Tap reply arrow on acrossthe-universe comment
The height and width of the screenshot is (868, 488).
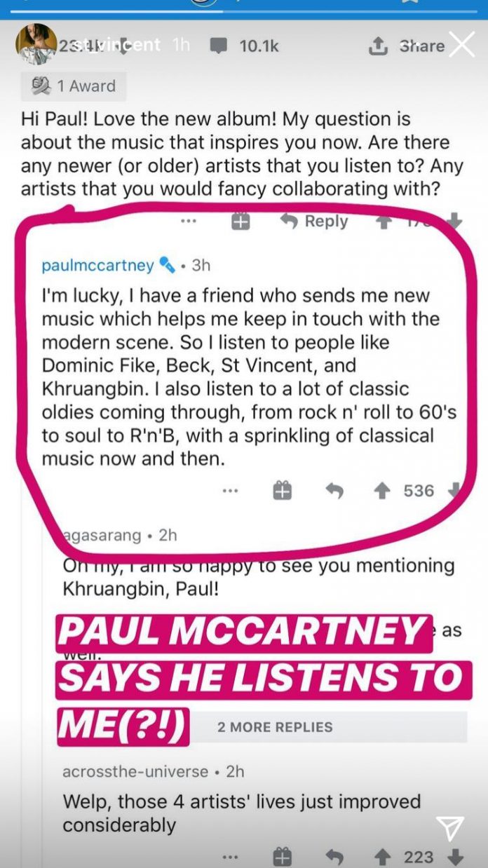tap(335, 857)
